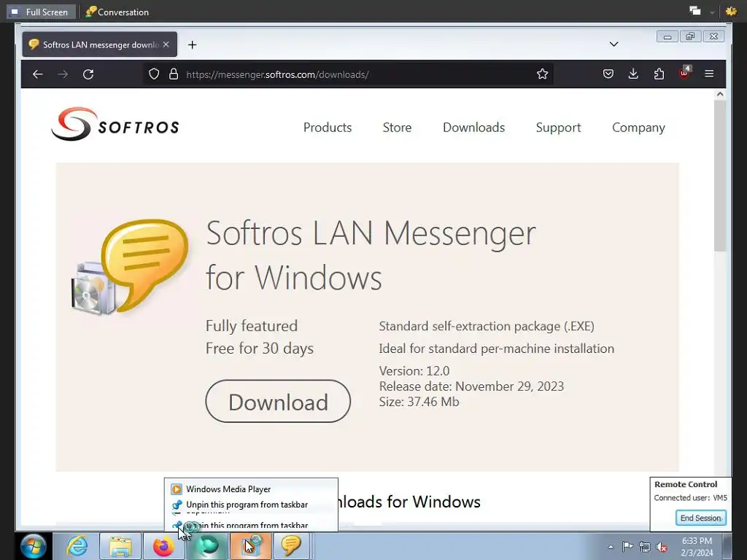The height and width of the screenshot is (560, 747).
Task: Open Action Center flag icon
Action: (x=627, y=547)
